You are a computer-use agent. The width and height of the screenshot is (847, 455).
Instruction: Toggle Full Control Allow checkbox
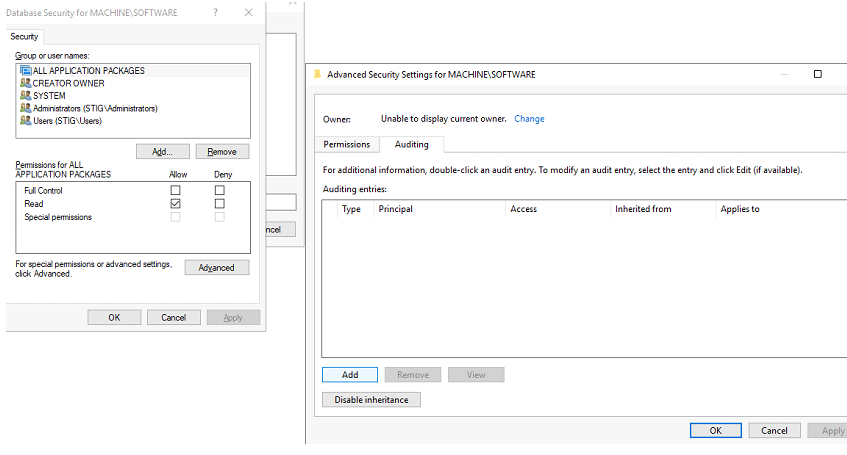point(175,190)
